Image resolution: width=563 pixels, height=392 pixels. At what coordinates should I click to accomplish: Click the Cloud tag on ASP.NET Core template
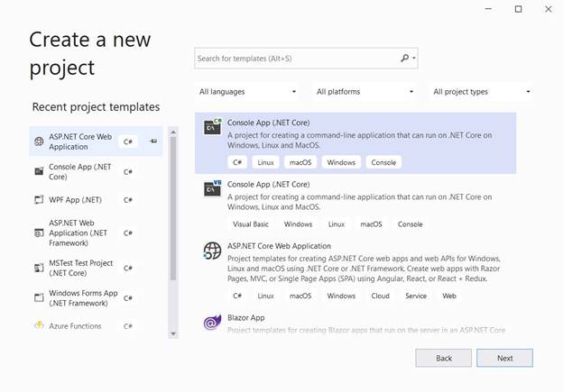pos(380,296)
